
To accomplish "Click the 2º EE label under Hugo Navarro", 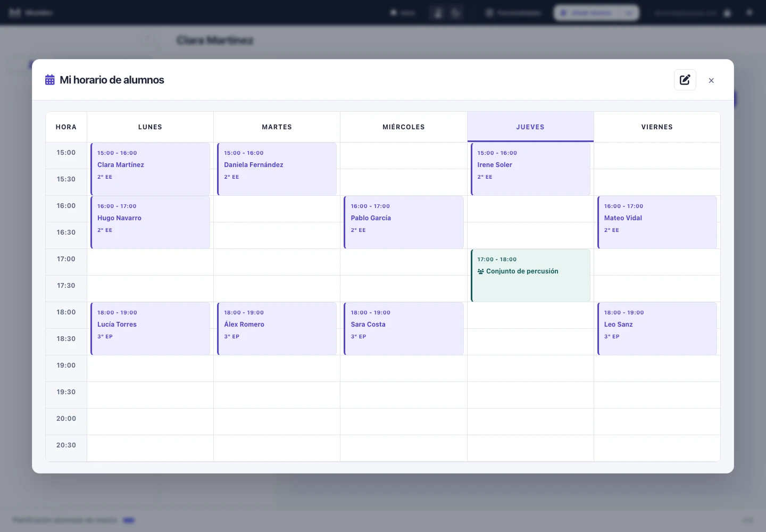I will click(x=105, y=230).
